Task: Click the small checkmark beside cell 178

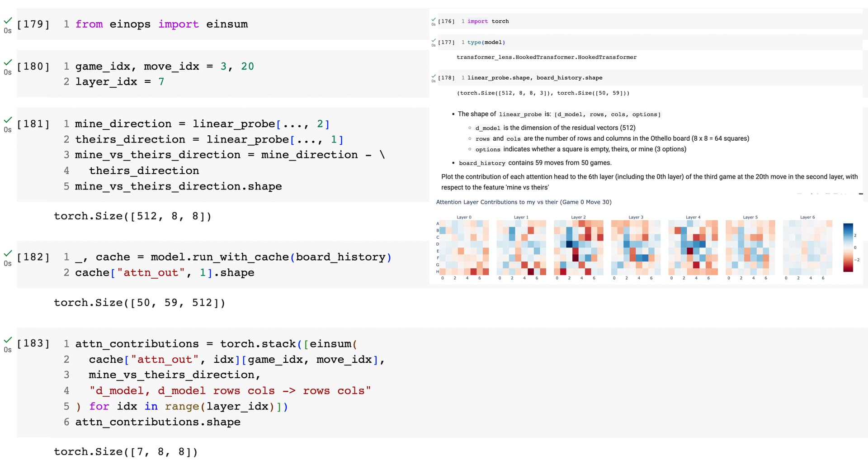Action: pos(434,76)
